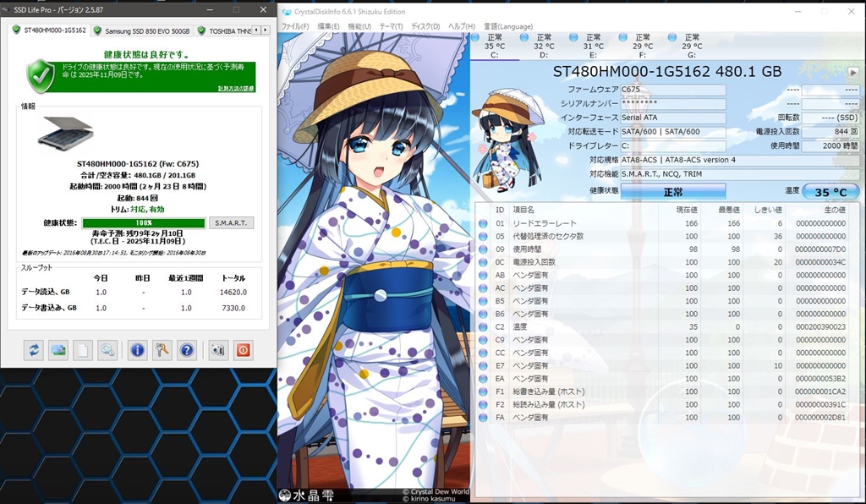Click the 生の値 column header
Viewport: 866px width, 504px height.
coord(834,210)
